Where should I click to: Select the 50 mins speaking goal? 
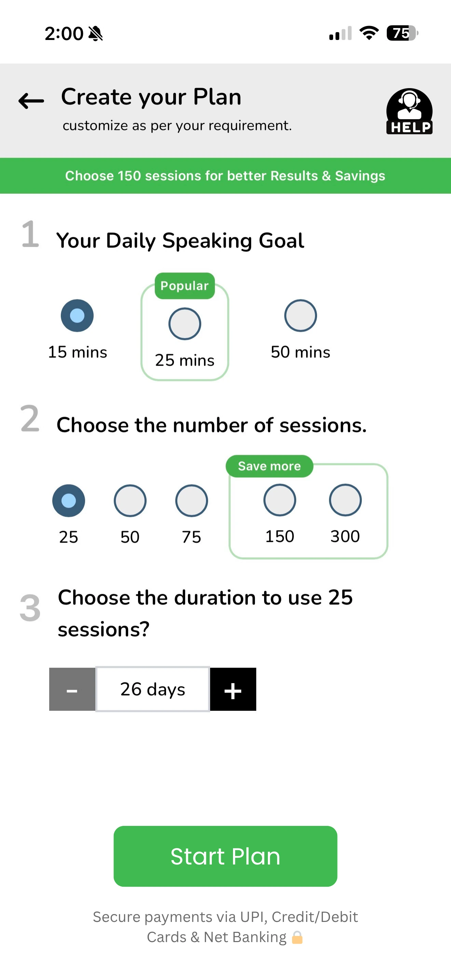click(300, 316)
